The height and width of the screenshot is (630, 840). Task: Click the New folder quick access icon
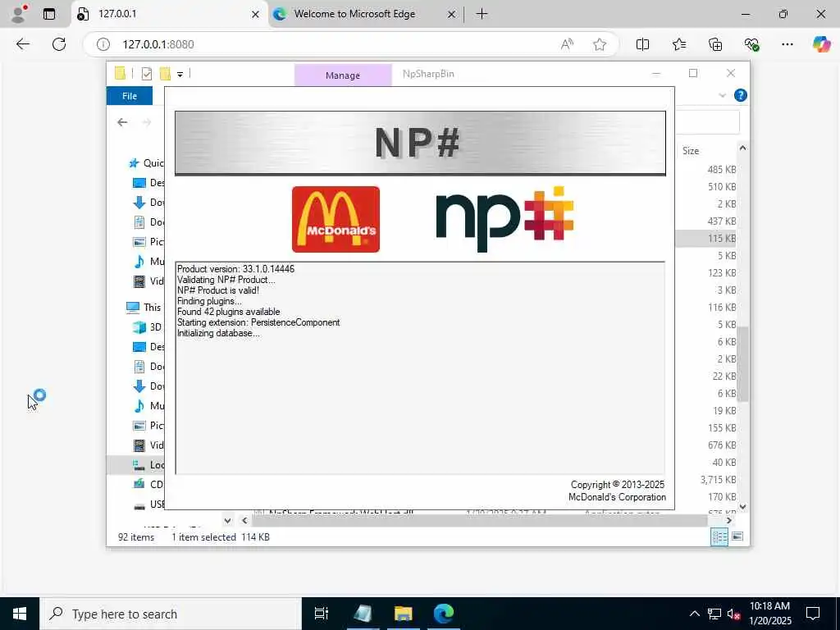tap(165, 74)
